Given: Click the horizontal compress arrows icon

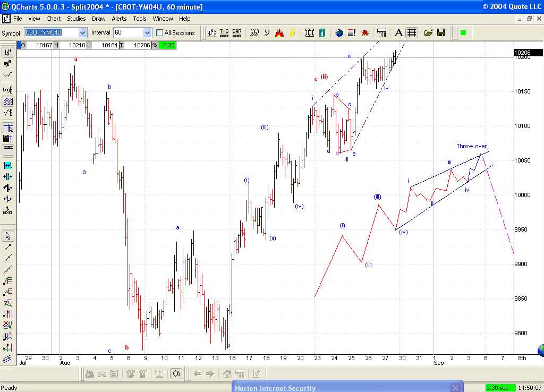Looking at the screenshot, I should (x=7, y=176).
